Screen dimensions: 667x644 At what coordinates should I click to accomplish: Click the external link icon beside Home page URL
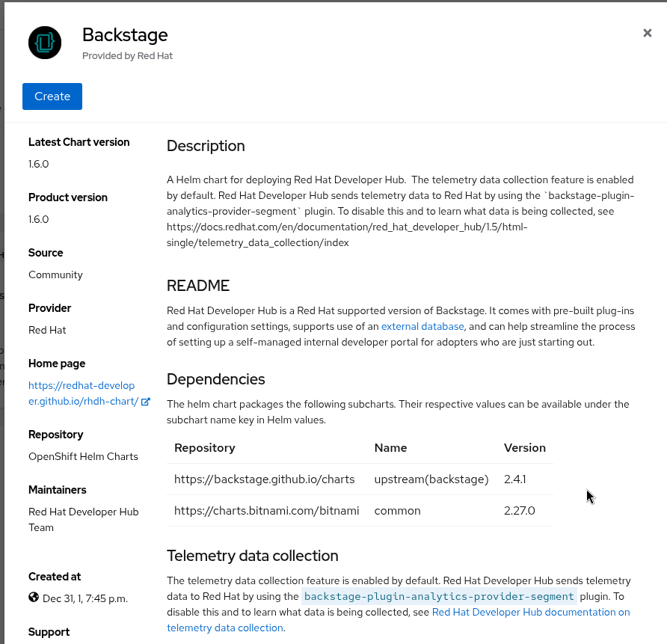pyautogui.click(x=146, y=402)
